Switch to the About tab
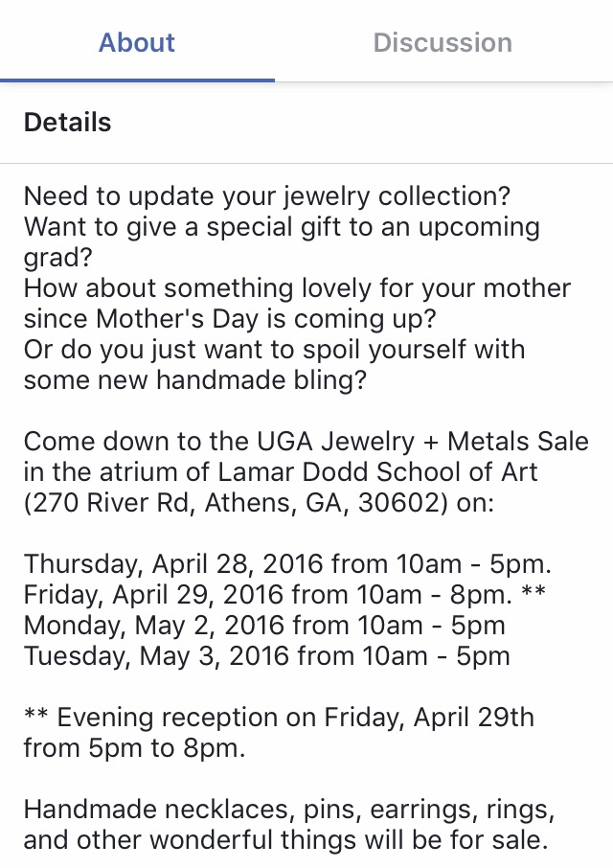613x868 pixels. coord(137,42)
